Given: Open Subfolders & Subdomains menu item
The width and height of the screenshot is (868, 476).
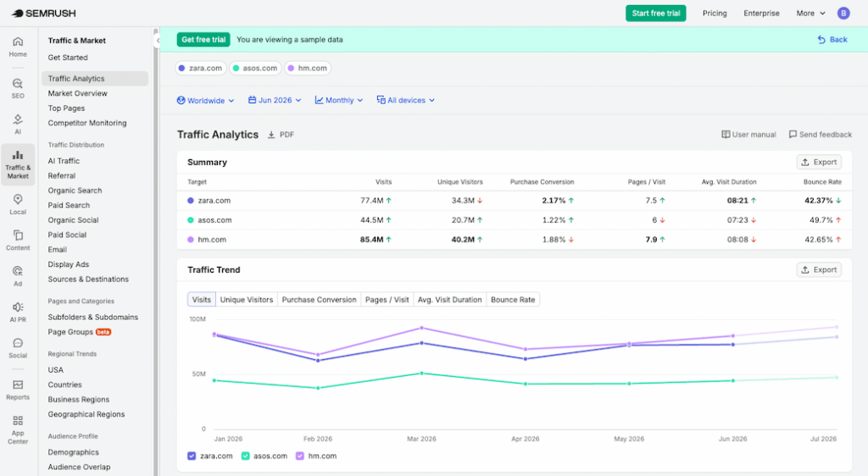Looking at the screenshot, I should 93,317.
